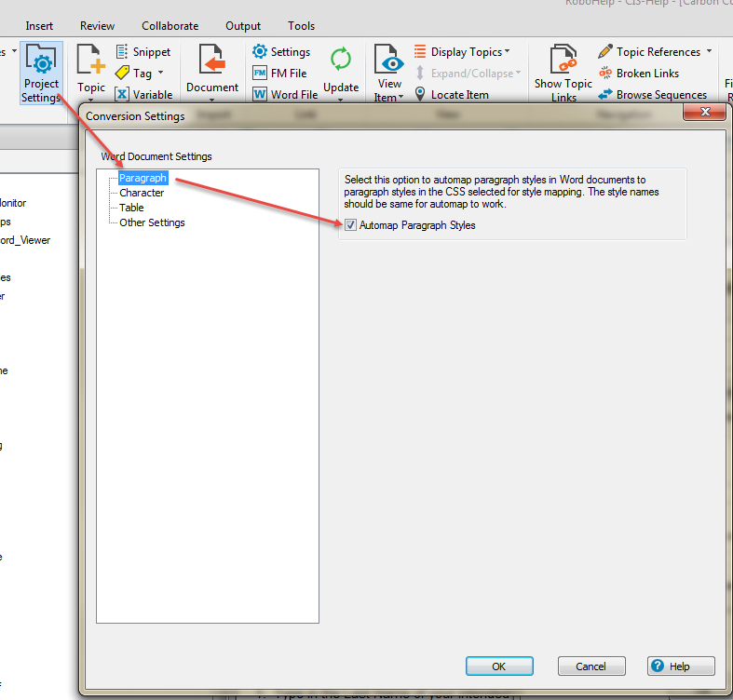The height and width of the screenshot is (700, 733).
Task: Link an FM File
Action: (x=279, y=74)
